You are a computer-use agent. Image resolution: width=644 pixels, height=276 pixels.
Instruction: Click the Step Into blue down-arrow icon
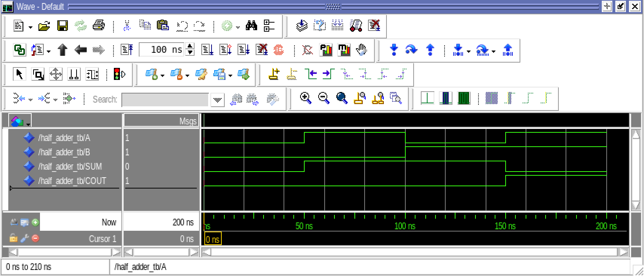tap(394, 50)
